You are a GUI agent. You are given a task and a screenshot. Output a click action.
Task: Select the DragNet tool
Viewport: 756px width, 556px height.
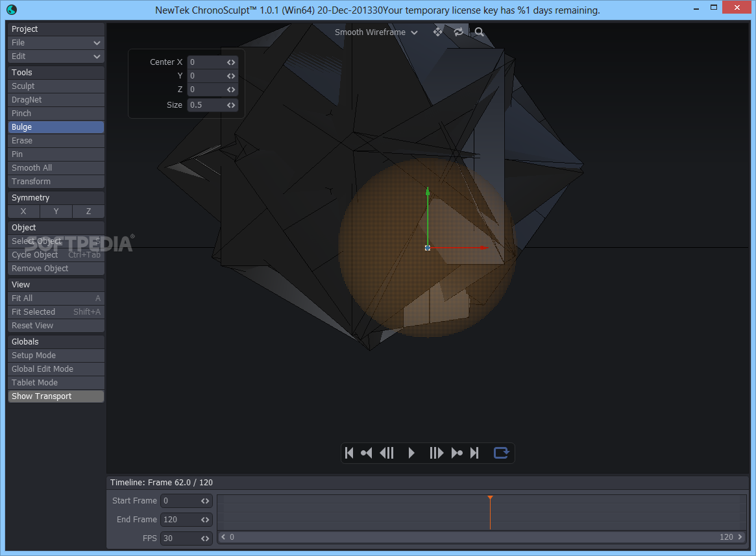(56, 100)
